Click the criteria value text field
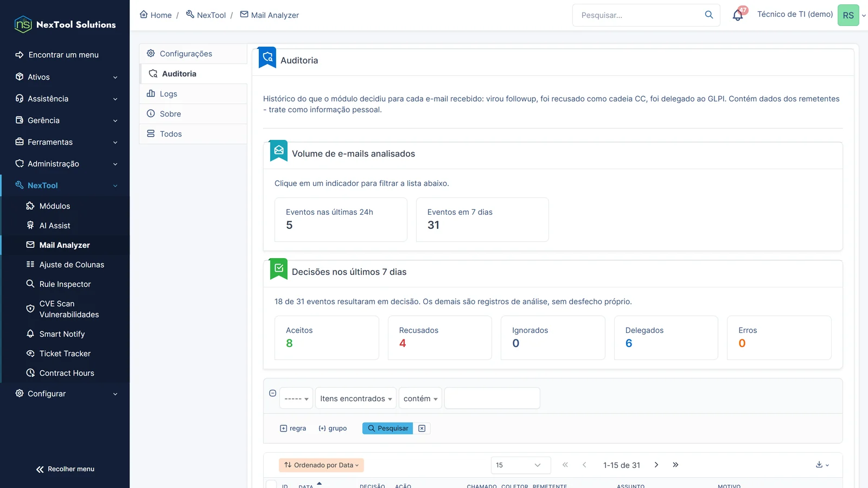The image size is (868, 488). click(492, 398)
